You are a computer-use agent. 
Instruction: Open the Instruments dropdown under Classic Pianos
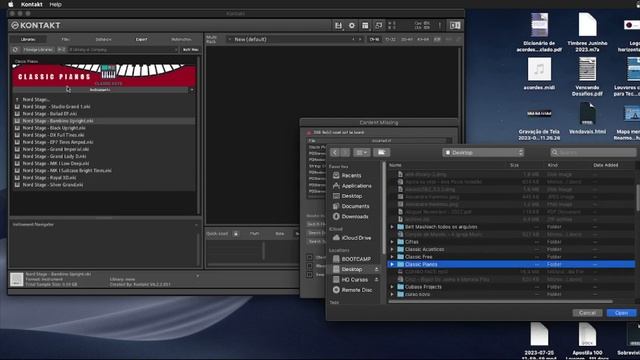coord(100,90)
